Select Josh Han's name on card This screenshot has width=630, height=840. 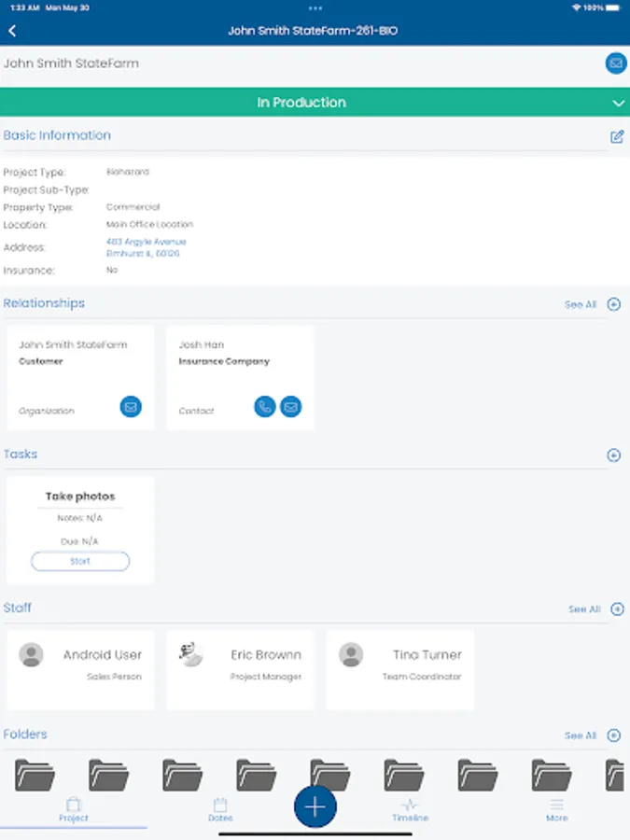(202, 344)
